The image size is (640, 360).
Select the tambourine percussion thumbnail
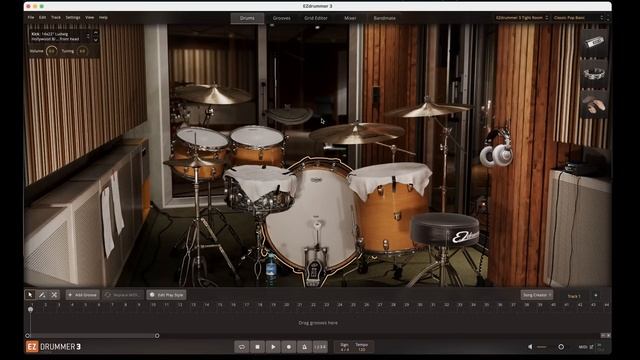(x=594, y=73)
